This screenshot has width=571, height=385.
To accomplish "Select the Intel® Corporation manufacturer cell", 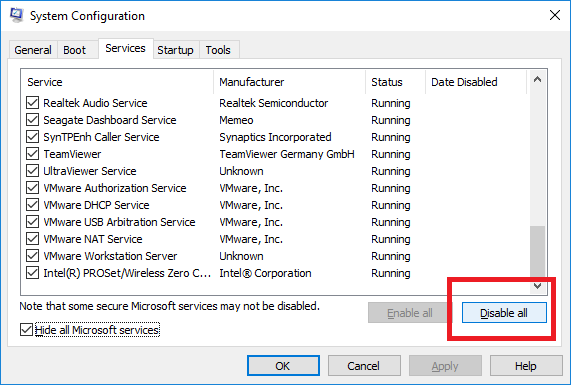I will [265, 273].
